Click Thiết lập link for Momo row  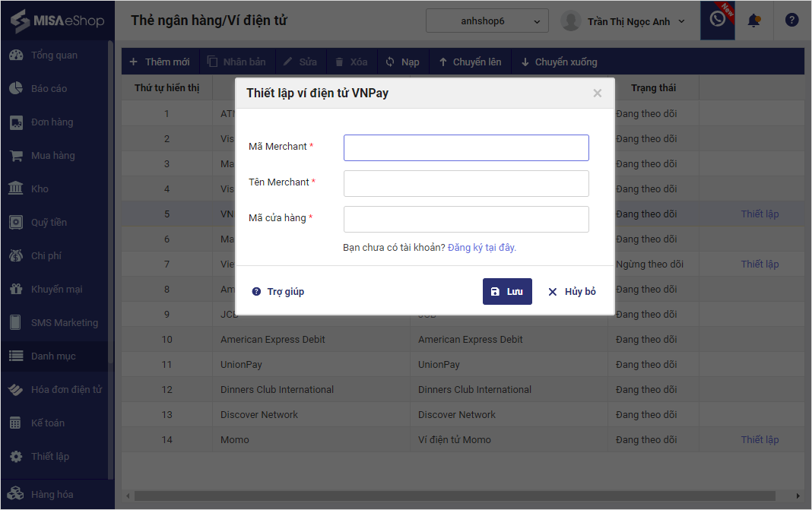pos(760,439)
